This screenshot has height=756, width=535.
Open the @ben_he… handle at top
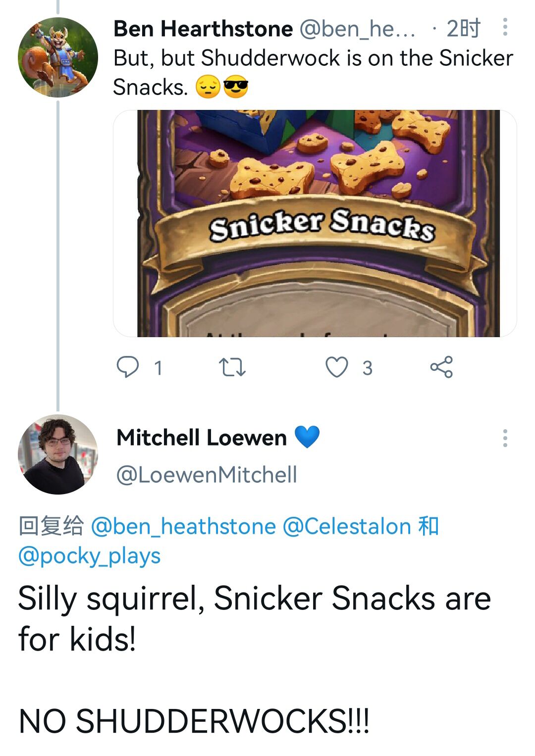tap(357, 29)
